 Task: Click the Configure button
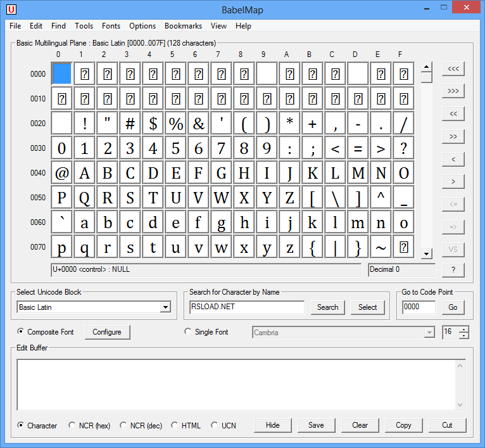pyautogui.click(x=107, y=332)
